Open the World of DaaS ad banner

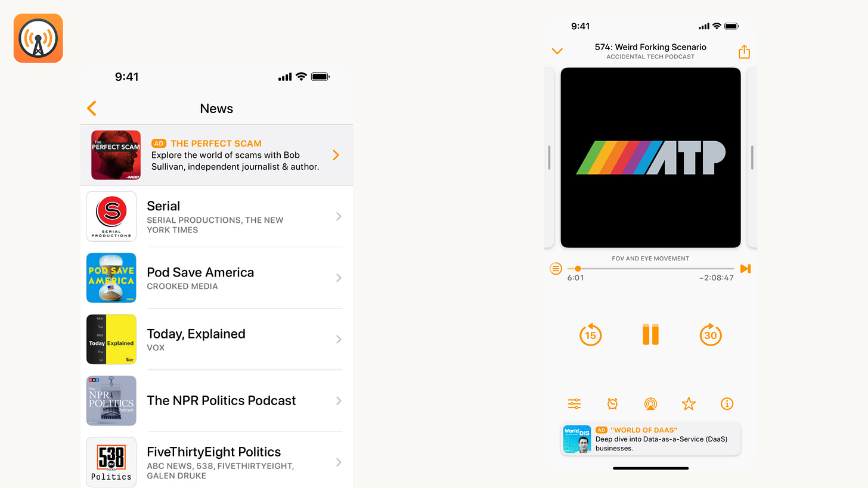[x=650, y=439]
